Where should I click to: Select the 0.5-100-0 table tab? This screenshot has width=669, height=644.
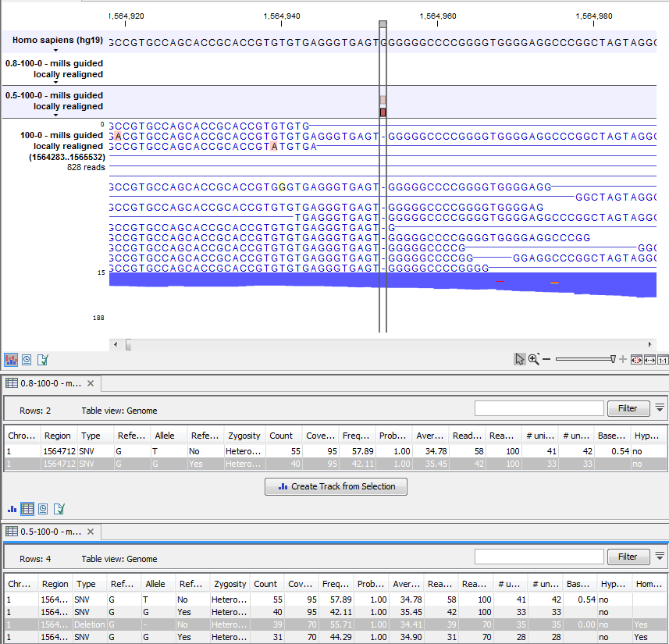(50, 532)
